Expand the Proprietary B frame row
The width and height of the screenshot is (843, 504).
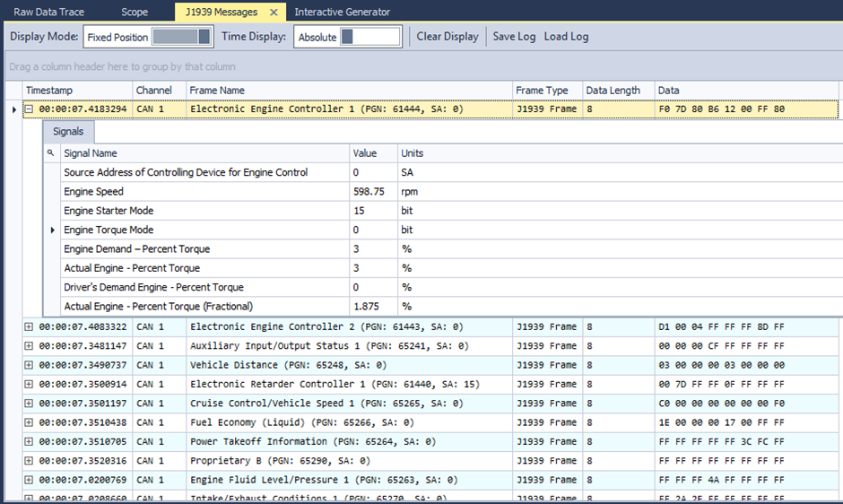pos(29,461)
